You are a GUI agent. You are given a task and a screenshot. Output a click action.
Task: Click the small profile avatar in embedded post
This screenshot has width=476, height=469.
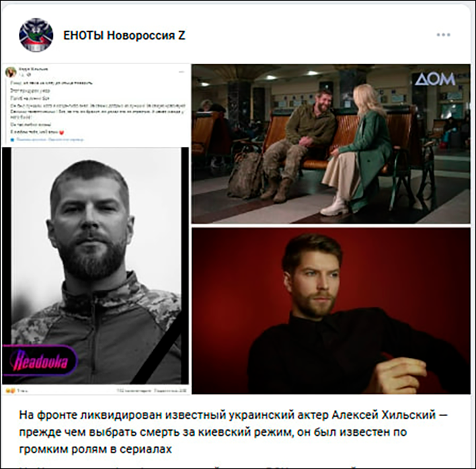(11, 72)
